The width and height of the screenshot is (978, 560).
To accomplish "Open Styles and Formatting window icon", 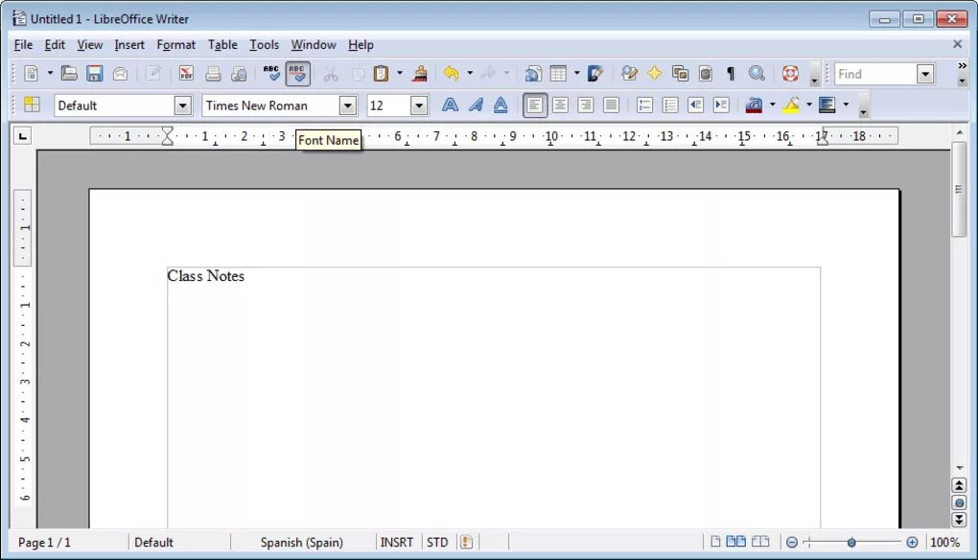I will point(32,105).
